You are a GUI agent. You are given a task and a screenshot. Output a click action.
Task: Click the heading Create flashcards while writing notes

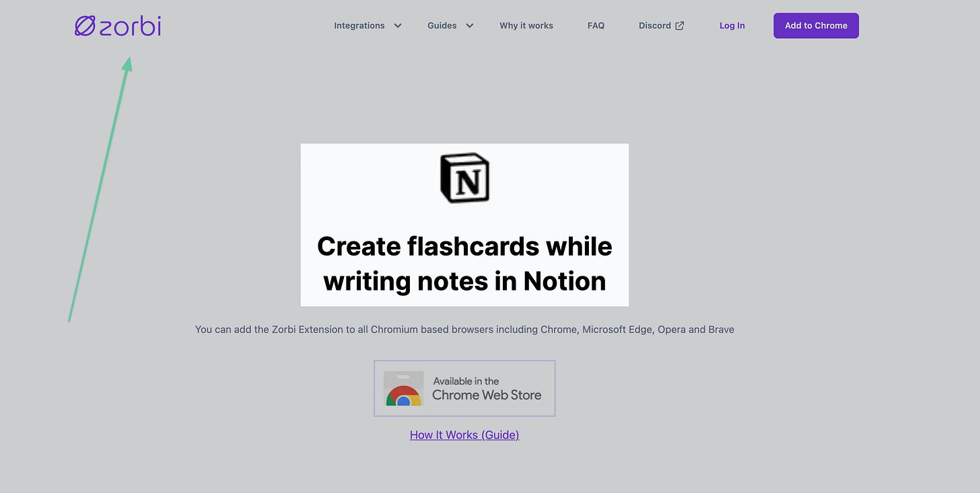[464, 264]
